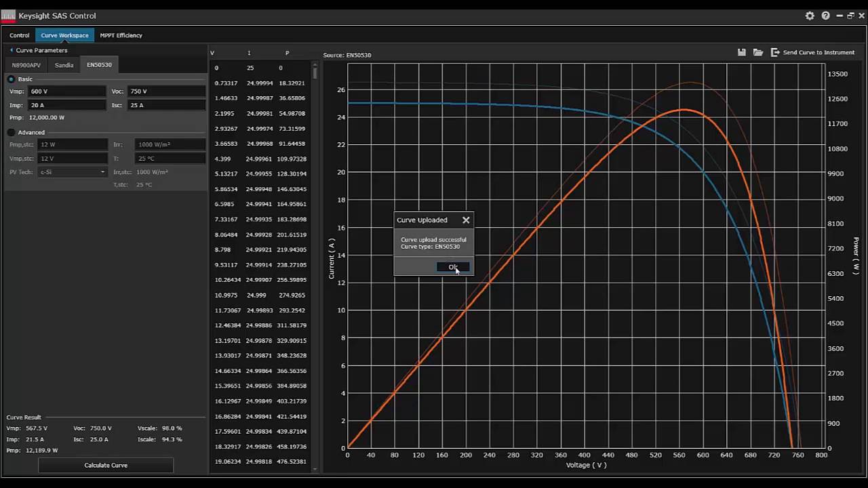
Task: Click Send Curve to Instrument
Action: coord(812,52)
